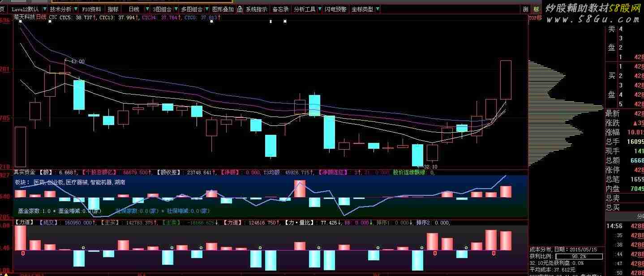Image resolution: width=644 pixels, height=276 pixels.
Task: Expand the 3图组合 dropdown arrow
Action: click(x=176, y=9)
